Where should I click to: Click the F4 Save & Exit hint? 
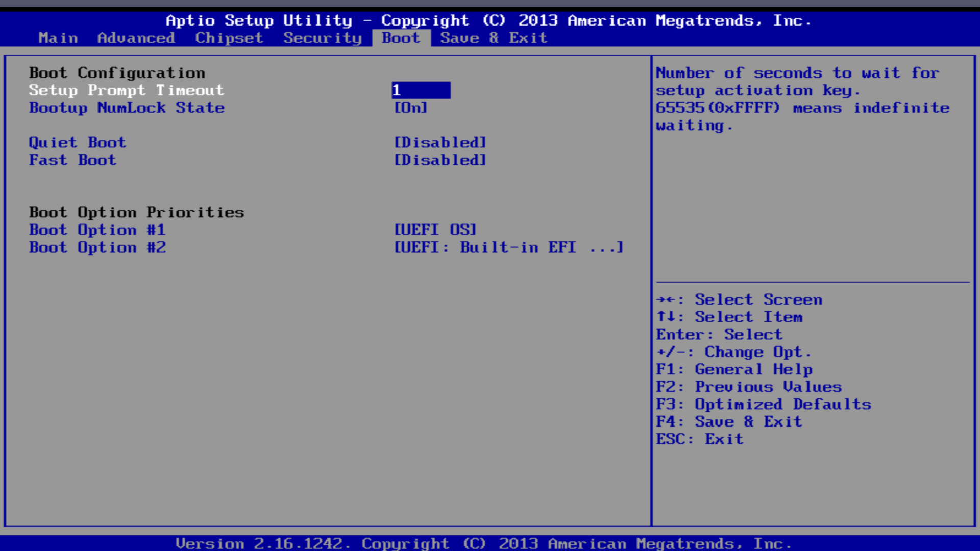[729, 422]
